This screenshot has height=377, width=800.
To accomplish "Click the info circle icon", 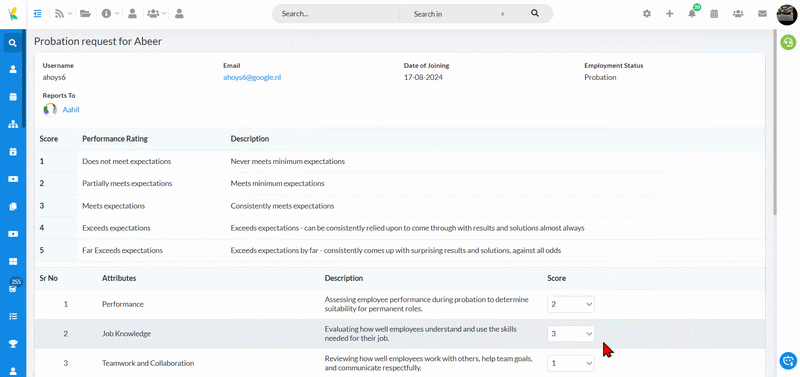I will click(x=106, y=14).
